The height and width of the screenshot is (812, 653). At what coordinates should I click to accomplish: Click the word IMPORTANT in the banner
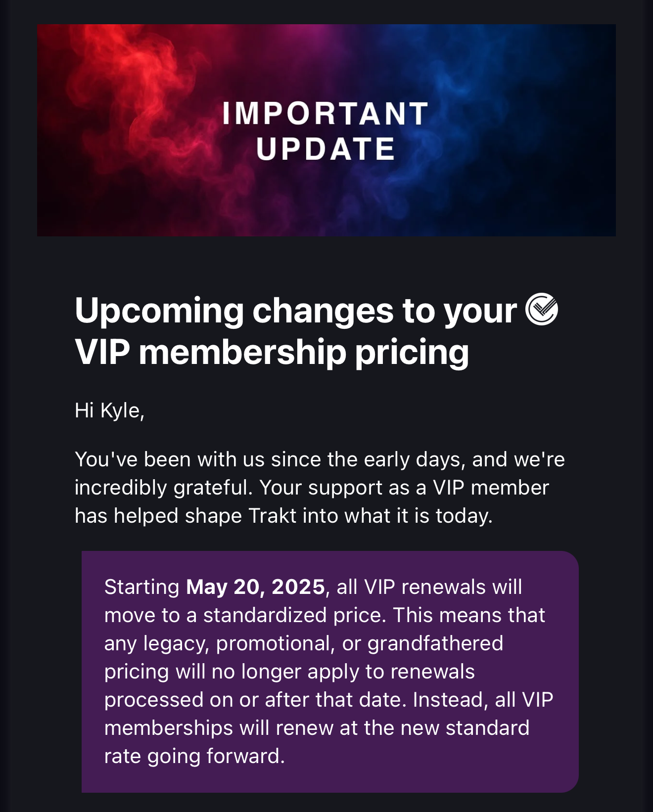(x=326, y=113)
